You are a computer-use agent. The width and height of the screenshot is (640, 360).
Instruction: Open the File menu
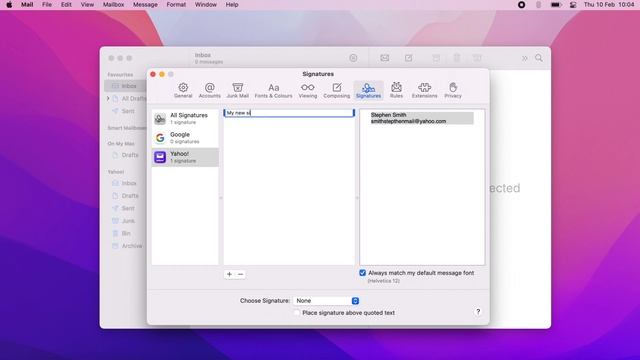point(47,5)
